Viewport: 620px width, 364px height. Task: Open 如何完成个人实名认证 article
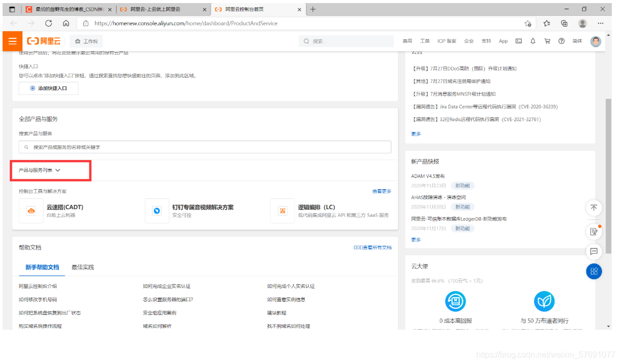[291, 286]
